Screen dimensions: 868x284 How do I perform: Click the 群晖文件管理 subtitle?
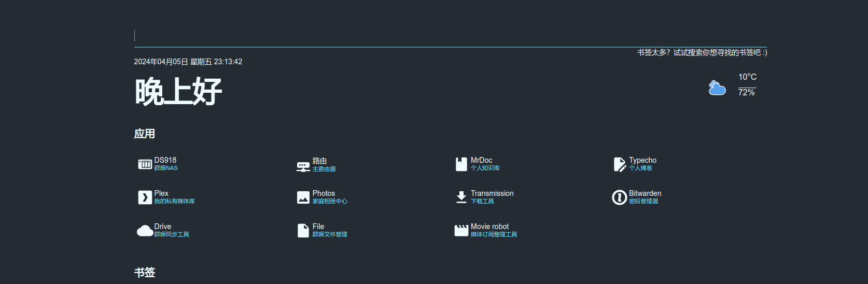tap(330, 234)
